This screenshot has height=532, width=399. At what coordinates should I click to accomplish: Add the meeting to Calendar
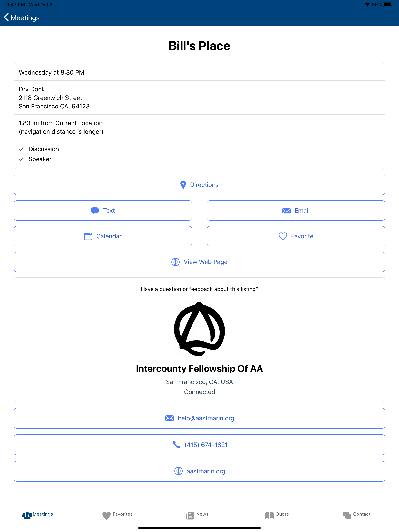click(x=103, y=236)
